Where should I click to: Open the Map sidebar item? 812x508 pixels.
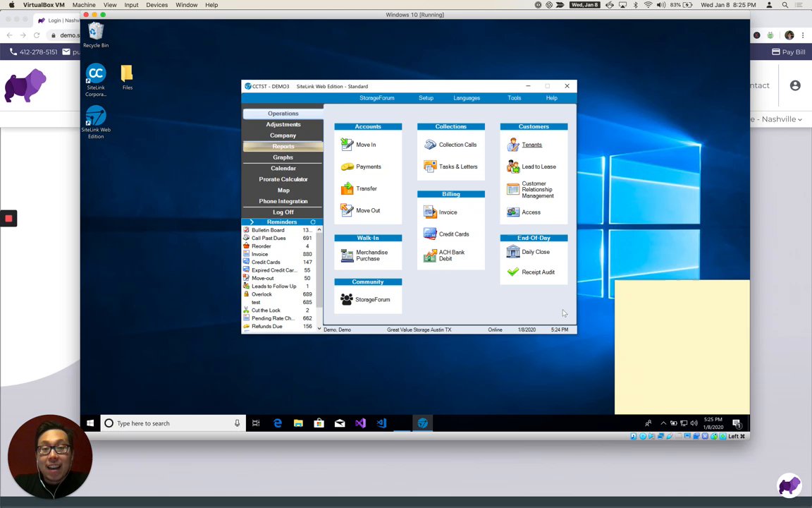283,190
